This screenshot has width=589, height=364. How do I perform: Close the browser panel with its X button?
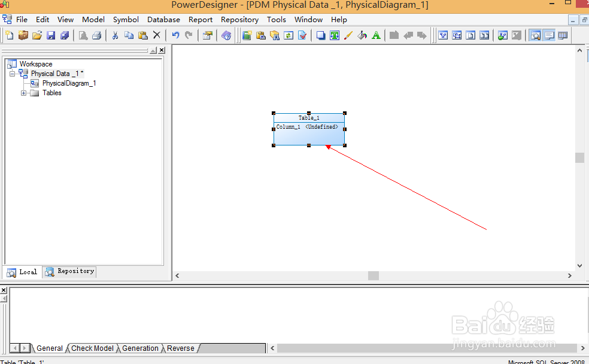pos(162,50)
